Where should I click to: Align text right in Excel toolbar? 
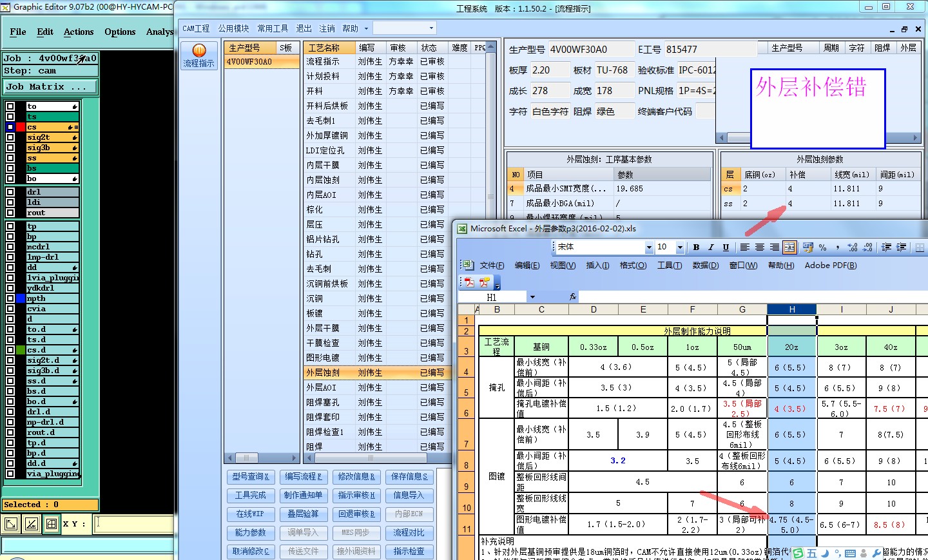pyautogui.click(x=775, y=247)
